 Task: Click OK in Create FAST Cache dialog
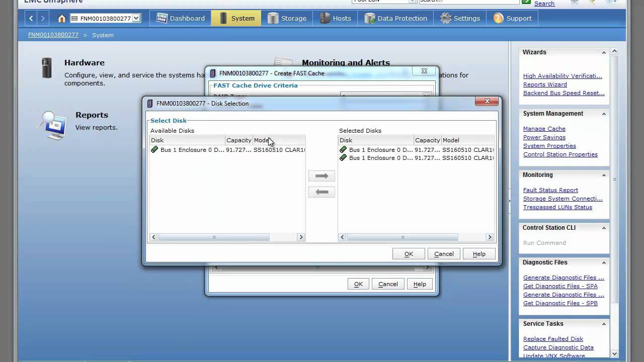point(358,284)
